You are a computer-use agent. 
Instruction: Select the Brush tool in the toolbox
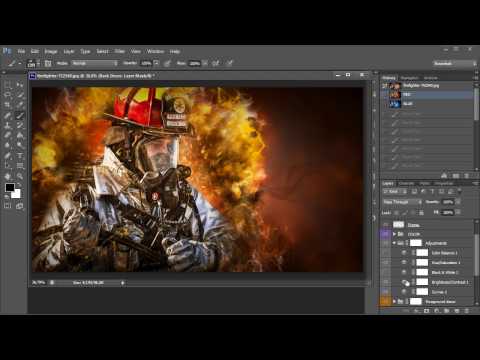pos(20,115)
